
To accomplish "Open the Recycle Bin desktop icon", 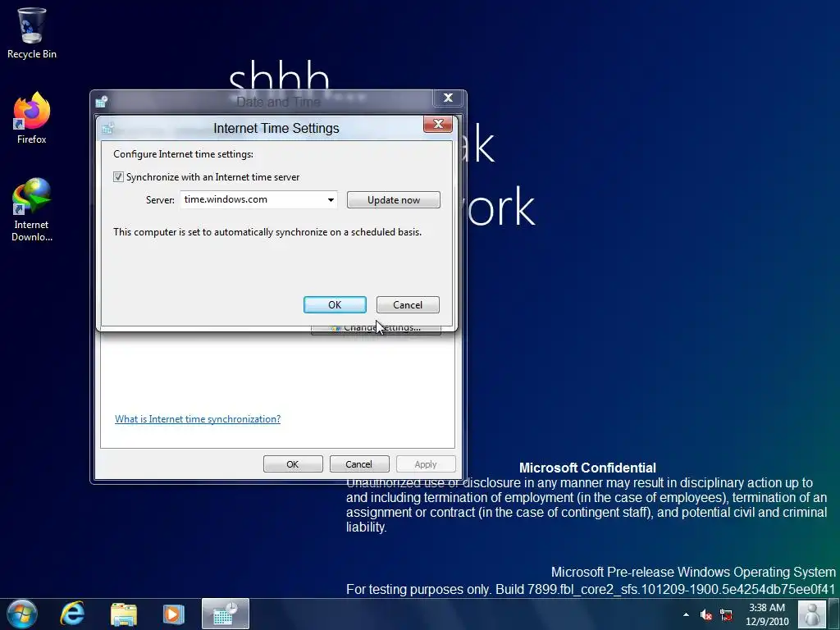I will point(32,33).
